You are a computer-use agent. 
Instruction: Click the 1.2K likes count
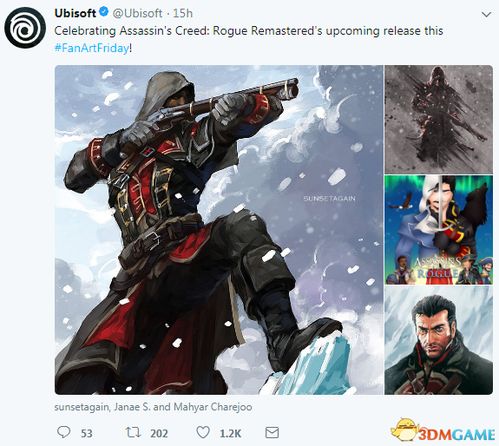point(230,433)
